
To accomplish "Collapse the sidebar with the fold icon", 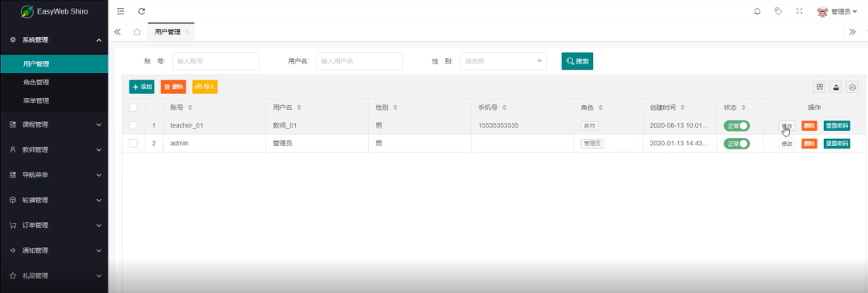I will (120, 11).
